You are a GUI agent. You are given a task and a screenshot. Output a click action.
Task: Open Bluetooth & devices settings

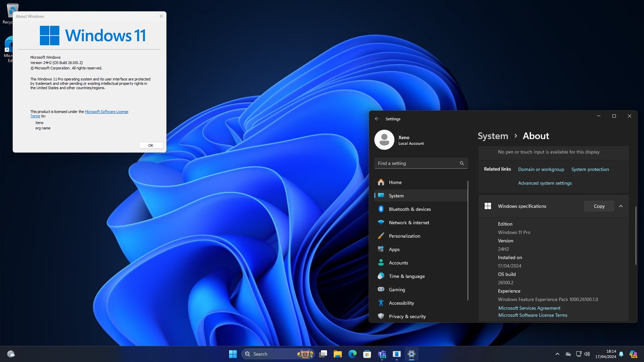[x=410, y=209]
